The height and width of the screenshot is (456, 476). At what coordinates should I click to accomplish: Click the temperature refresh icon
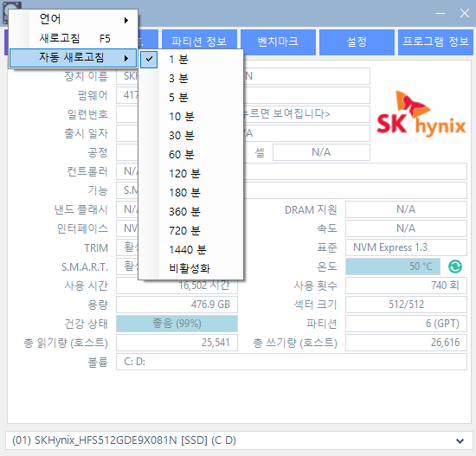point(454,267)
